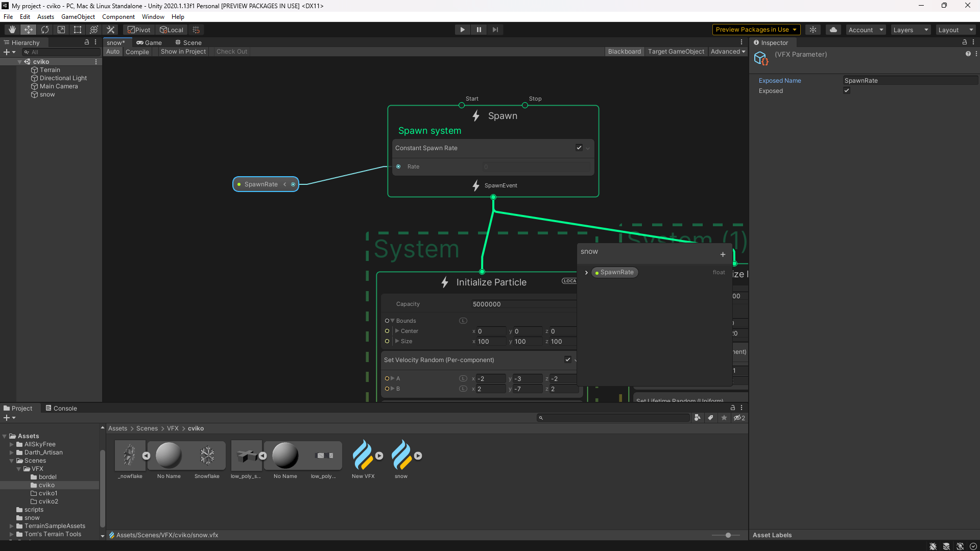Adjust the Project icon size slider
The height and width of the screenshot is (551, 980).
click(x=728, y=535)
